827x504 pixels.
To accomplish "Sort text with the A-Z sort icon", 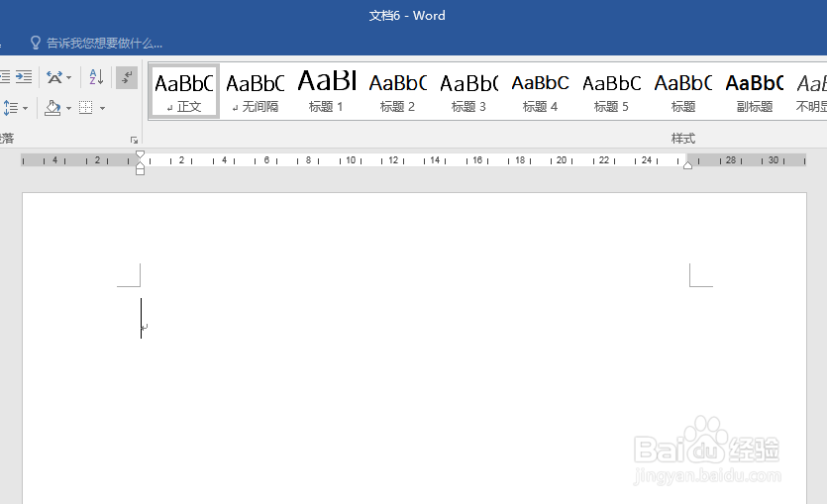I will (x=96, y=77).
